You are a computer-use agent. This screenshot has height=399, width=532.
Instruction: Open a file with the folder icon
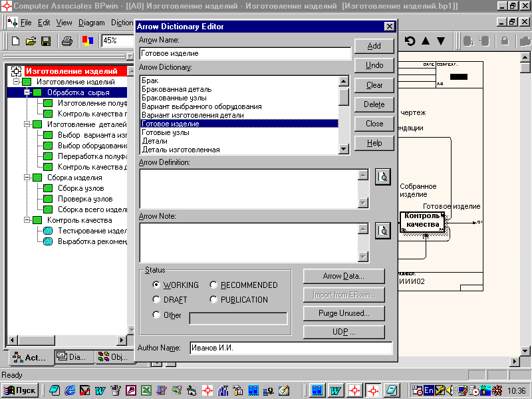coord(31,41)
